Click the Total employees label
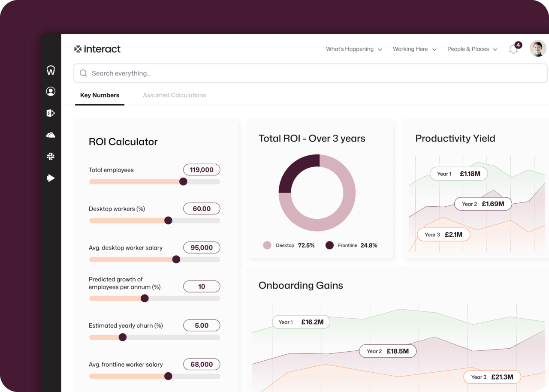 (111, 170)
